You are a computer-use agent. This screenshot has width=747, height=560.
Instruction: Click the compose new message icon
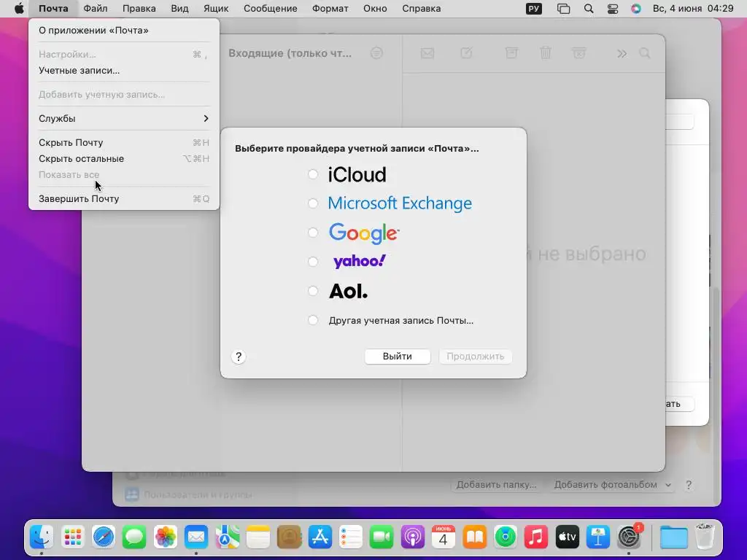point(466,52)
